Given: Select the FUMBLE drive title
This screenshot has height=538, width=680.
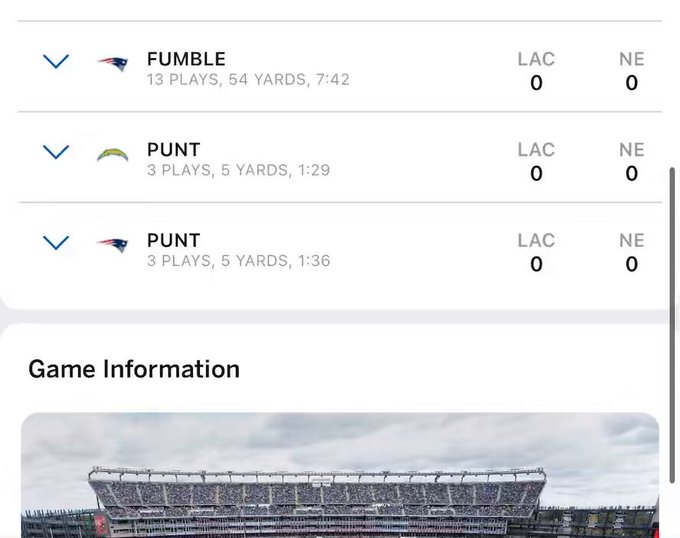Looking at the screenshot, I should click(x=186, y=59).
